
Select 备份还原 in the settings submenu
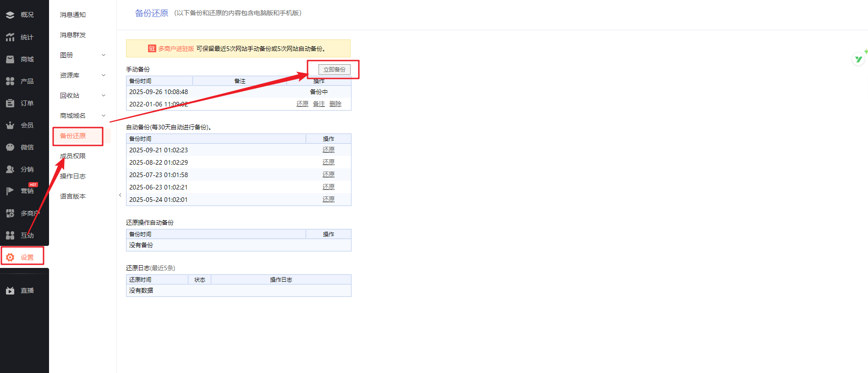coord(73,136)
